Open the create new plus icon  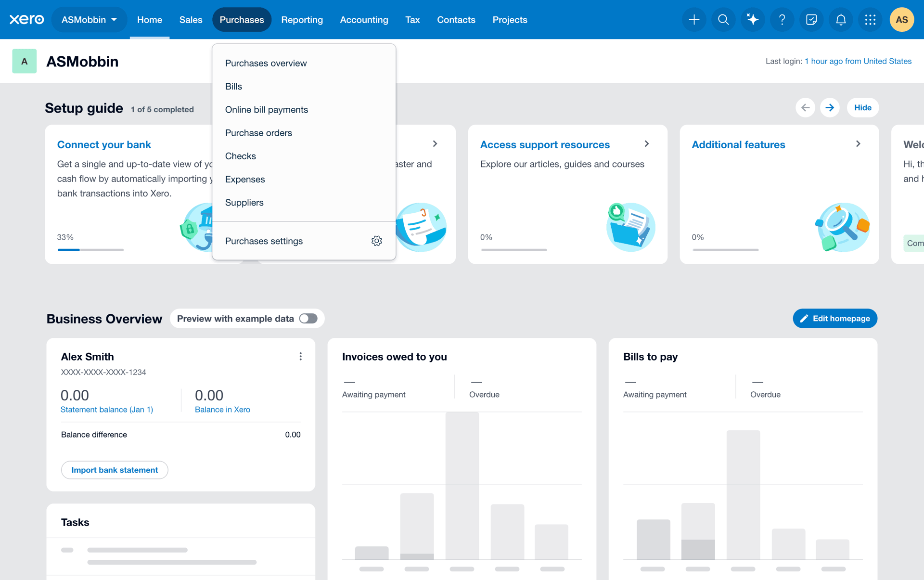694,20
